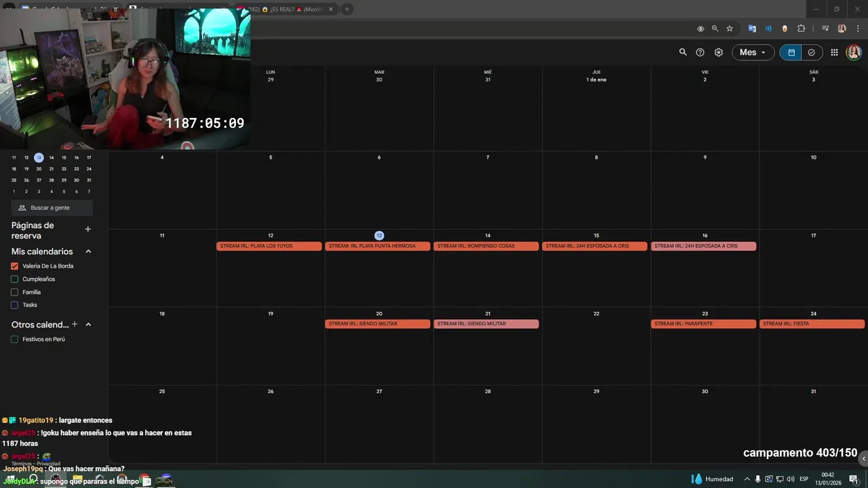
Task: Close the '¿ES REAL?' browser tab
Action: (331, 9)
